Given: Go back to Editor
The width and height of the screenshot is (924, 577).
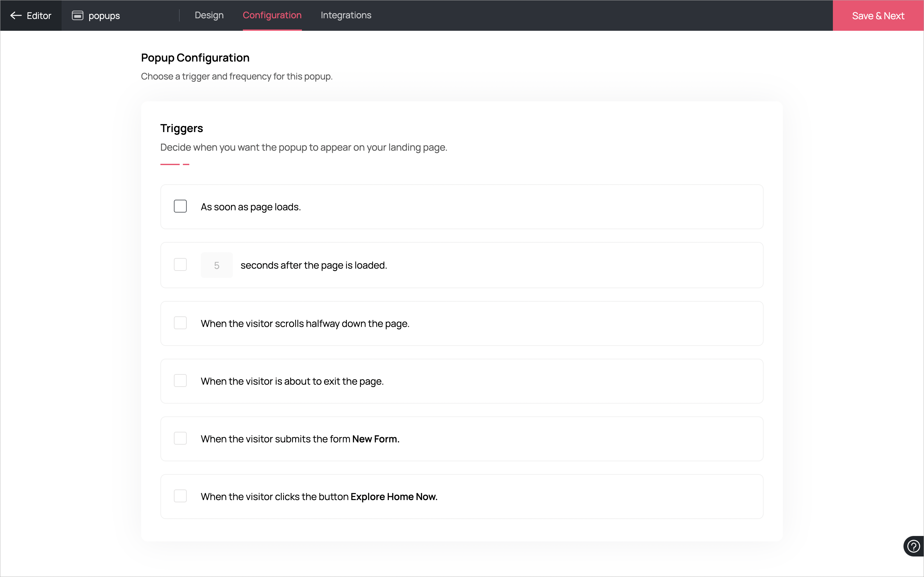Looking at the screenshot, I should click(x=38, y=16).
